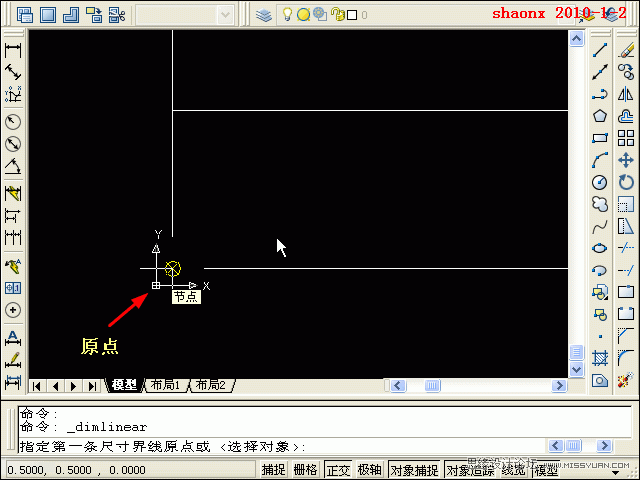The height and width of the screenshot is (480, 640).
Task: Open the workspace dropdown in top toolbar
Action: tap(185, 15)
